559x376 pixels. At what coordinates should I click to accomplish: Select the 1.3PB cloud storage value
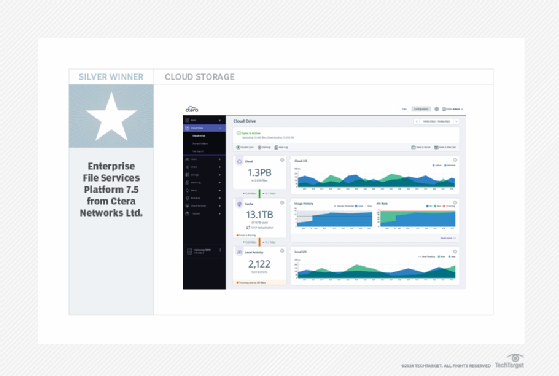(x=259, y=173)
